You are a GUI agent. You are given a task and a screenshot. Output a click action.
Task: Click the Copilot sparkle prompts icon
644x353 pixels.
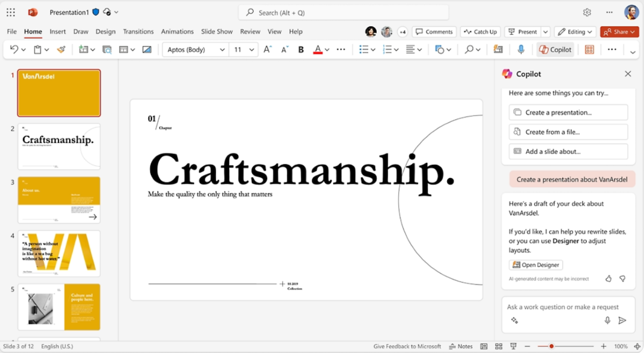514,320
